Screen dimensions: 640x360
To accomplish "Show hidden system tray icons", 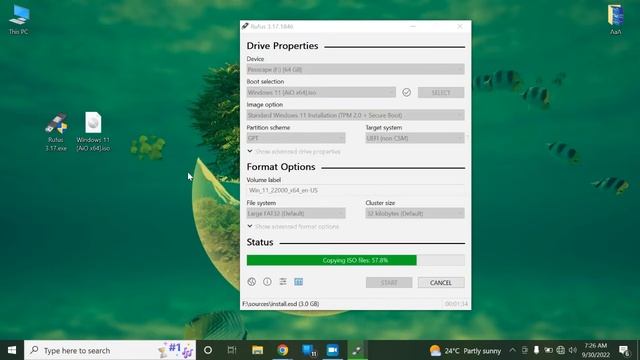I will 513,350.
